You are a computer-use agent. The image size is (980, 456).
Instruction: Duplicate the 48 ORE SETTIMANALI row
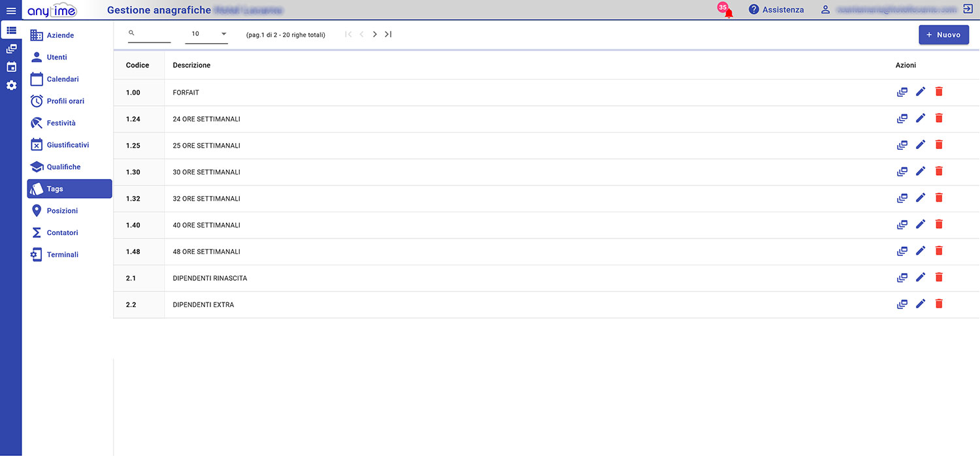pos(902,252)
